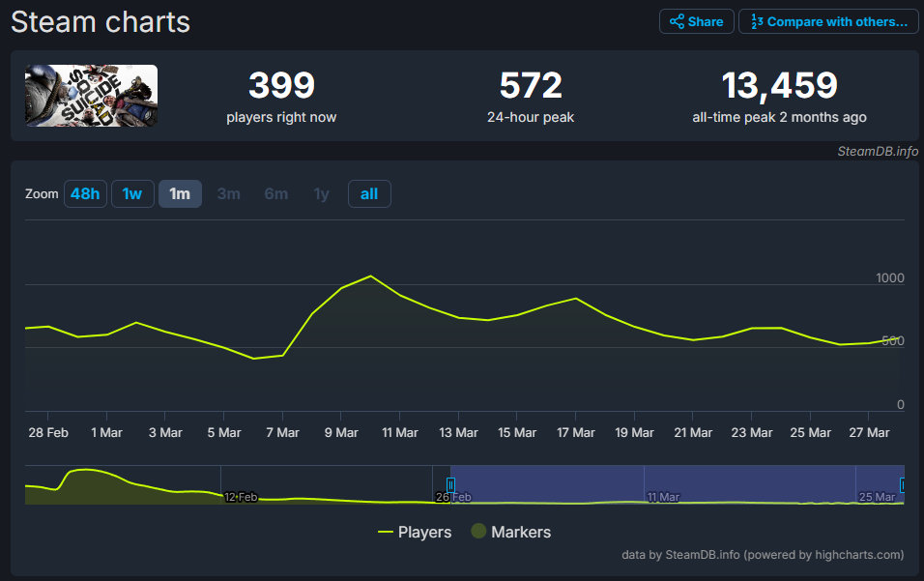Choose the 3m zoom option
Screen dimensions: 924x581
tap(228, 193)
